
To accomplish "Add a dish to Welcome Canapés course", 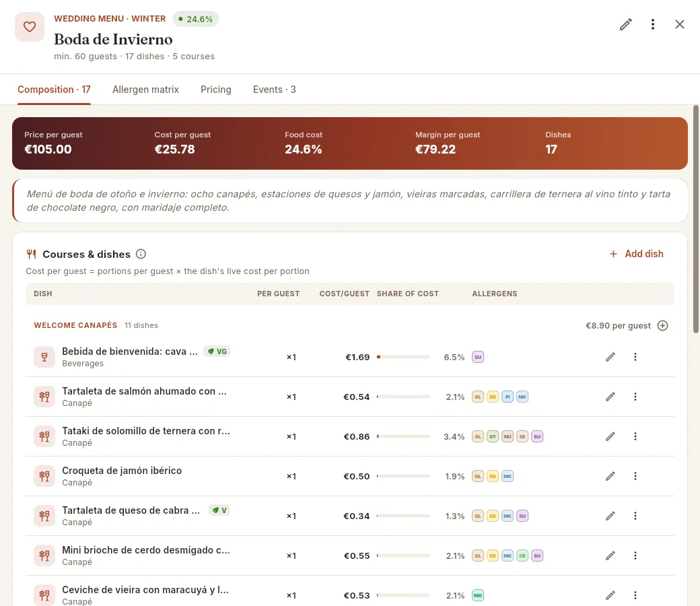I will 662,325.
